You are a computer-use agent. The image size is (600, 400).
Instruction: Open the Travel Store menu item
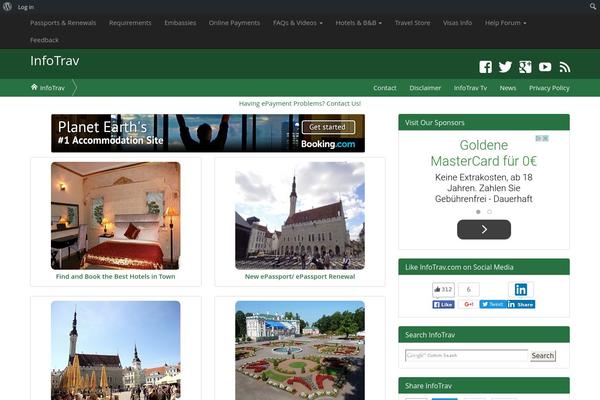click(412, 23)
